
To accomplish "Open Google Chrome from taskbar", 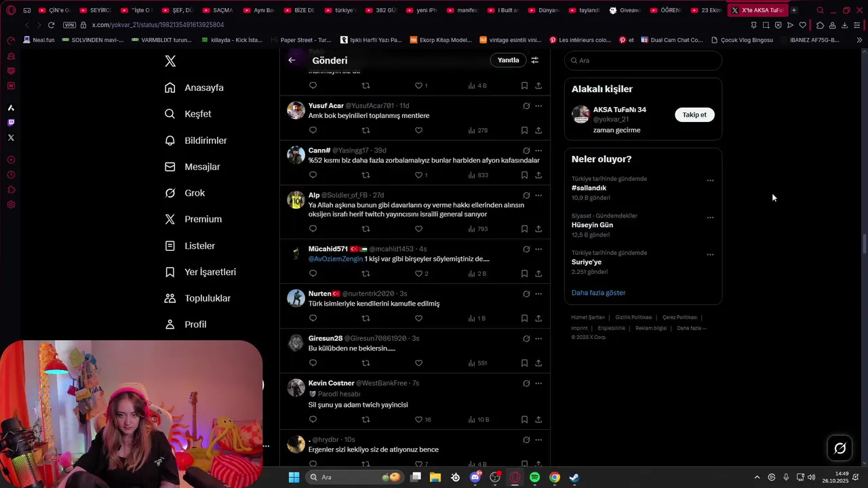I will (x=555, y=477).
